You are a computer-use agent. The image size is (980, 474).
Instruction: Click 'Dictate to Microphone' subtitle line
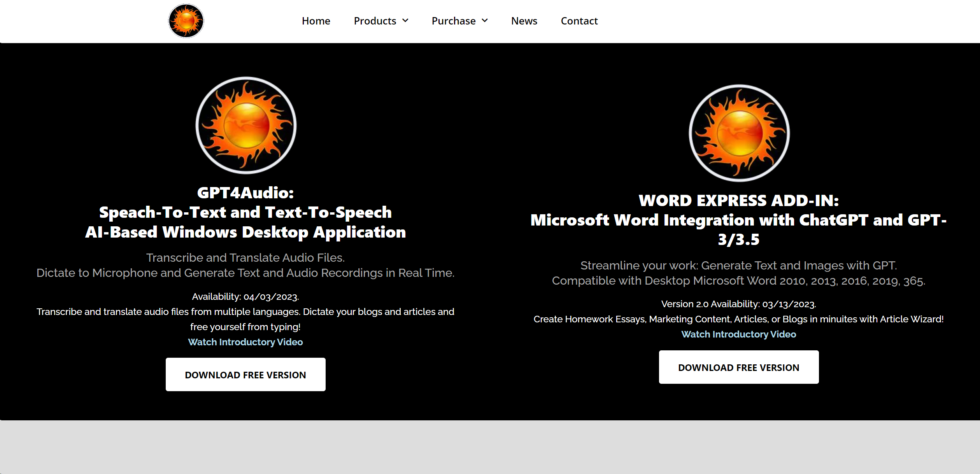pos(245,273)
